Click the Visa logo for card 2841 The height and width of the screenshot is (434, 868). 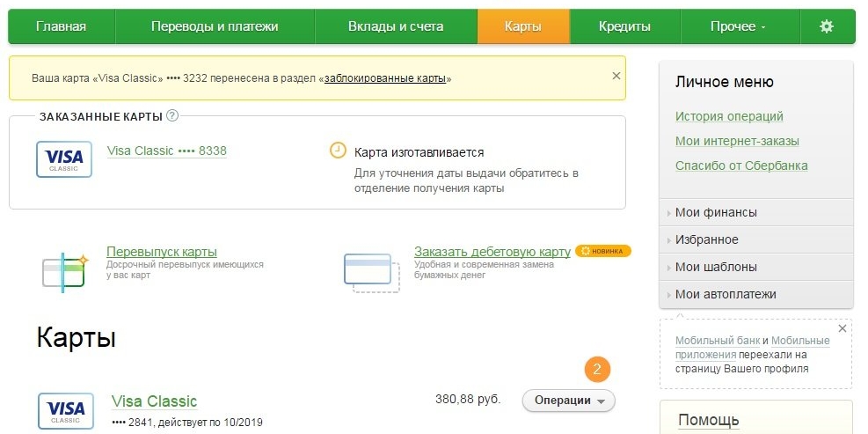(x=65, y=410)
